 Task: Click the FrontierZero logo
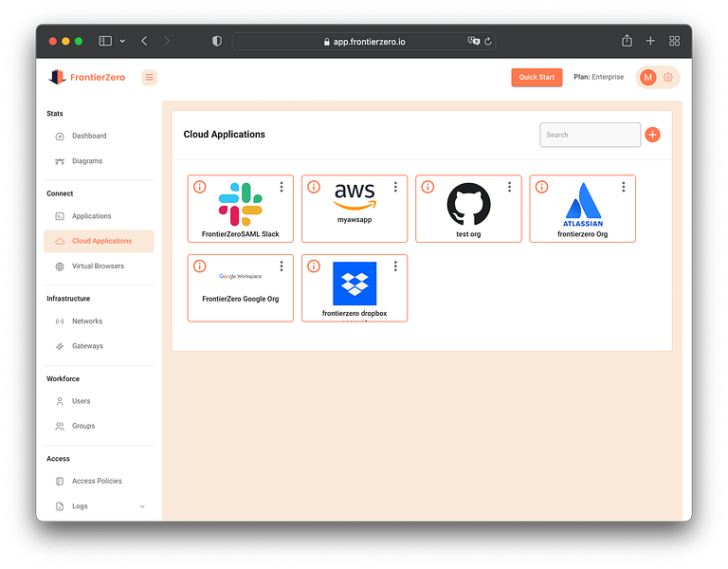(87, 77)
